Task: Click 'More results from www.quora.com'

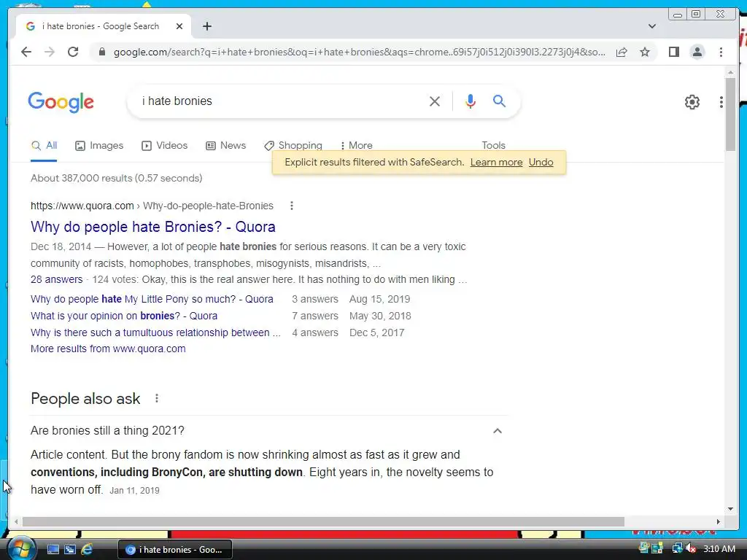Action: tap(108, 349)
